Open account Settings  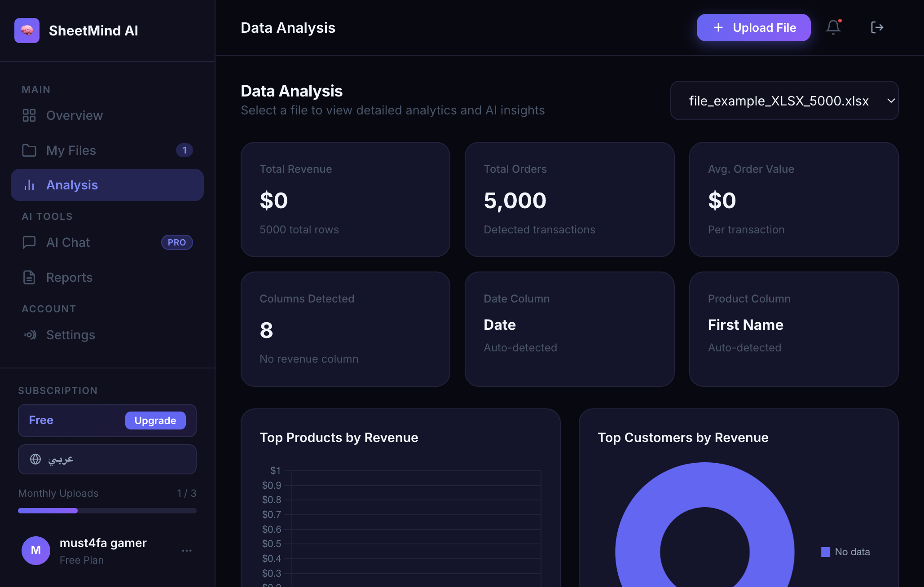coord(107,335)
